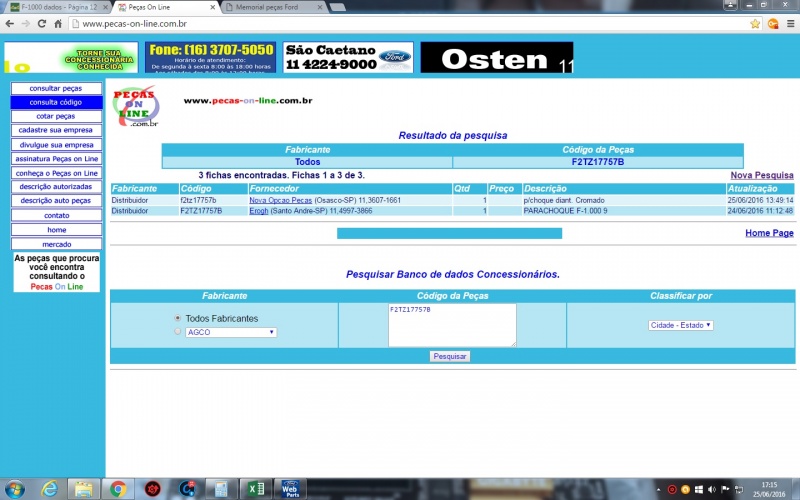Click the 'Torne sua concessionária conhecida' banner
The image size is (800, 500).
[71, 57]
